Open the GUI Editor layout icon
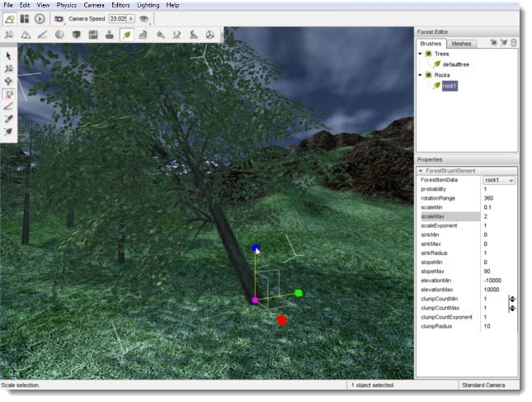 coord(25,19)
